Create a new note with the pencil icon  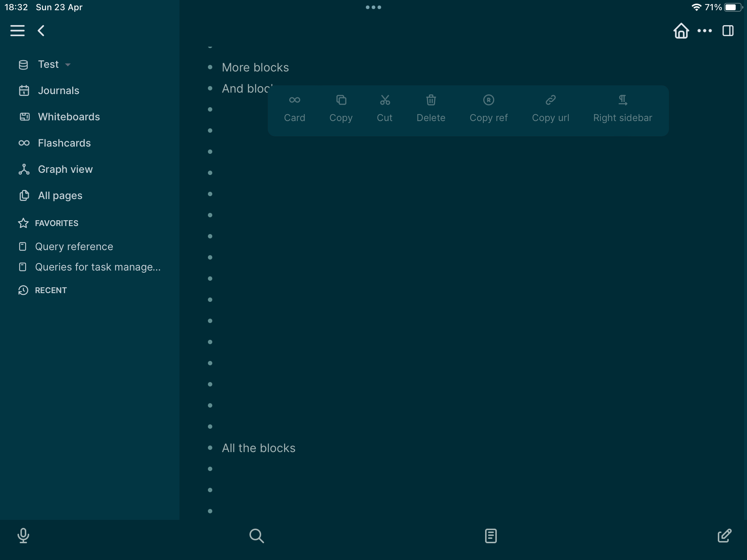724,536
